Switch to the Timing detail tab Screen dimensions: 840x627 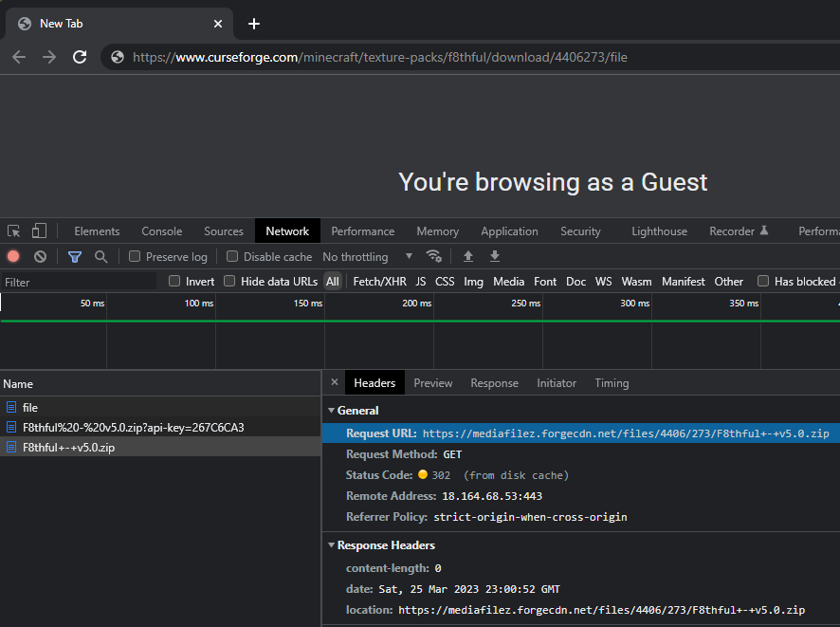612,382
